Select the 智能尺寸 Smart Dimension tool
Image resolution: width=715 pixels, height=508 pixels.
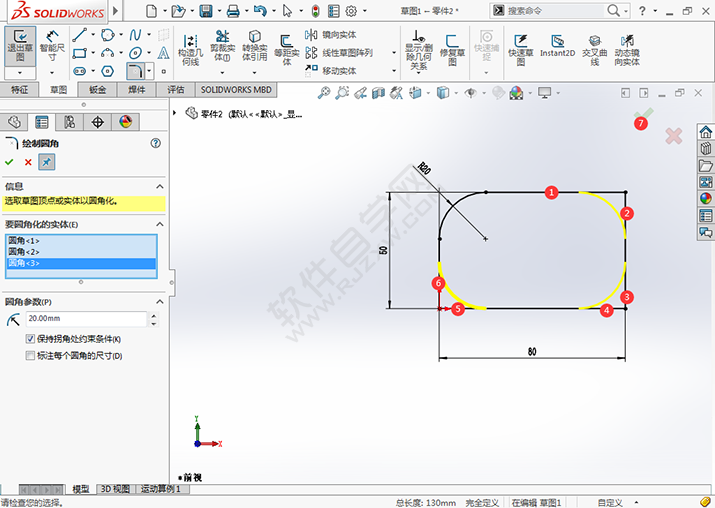click(x=50, y=50)
